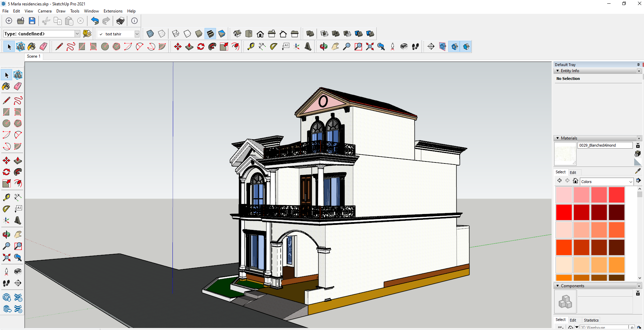The image size is (644, 330).
Task: Pick the Sample Paint eyedropper in Materials
Action: (x=638, y=172)
